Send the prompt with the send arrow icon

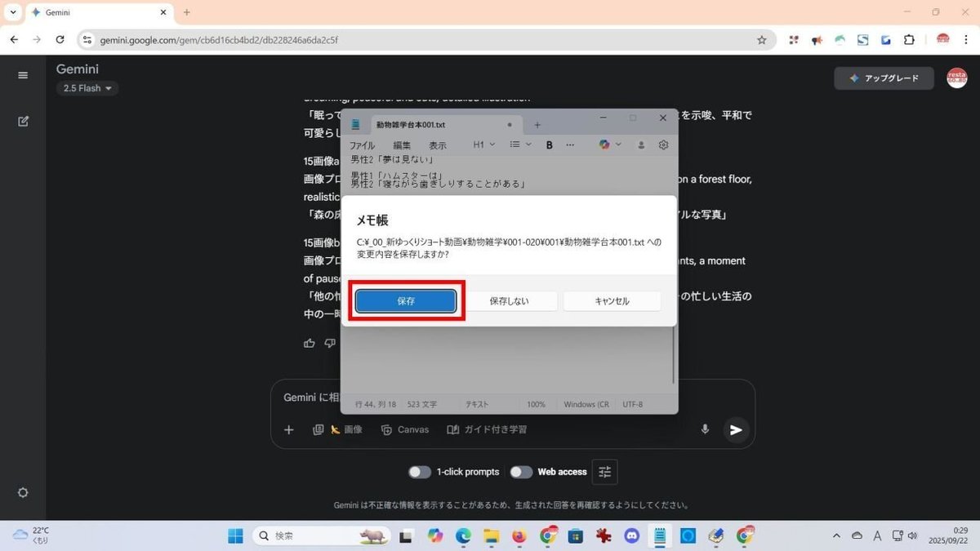735,429
